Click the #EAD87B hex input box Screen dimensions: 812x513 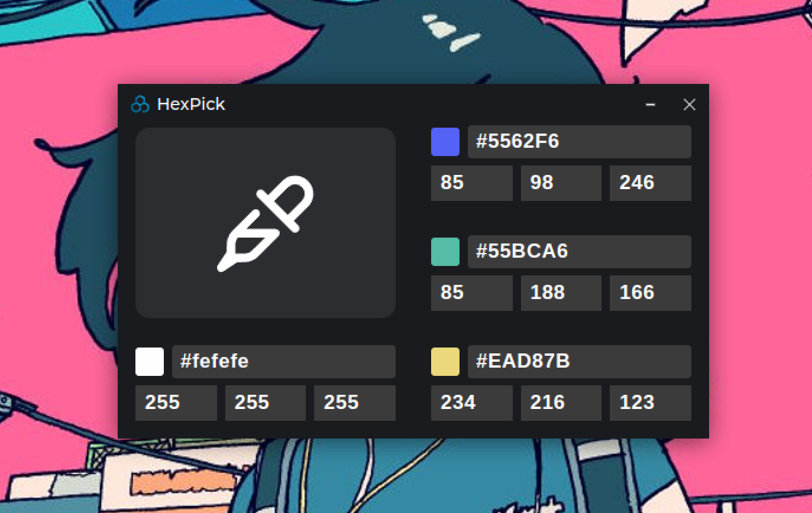pyautogui.click(x=579, y=361)
